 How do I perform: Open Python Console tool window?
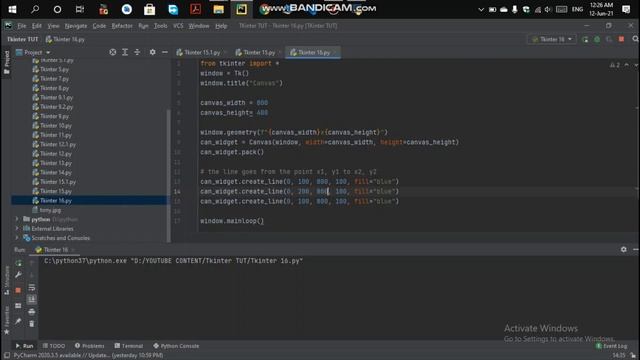point(176,346)
